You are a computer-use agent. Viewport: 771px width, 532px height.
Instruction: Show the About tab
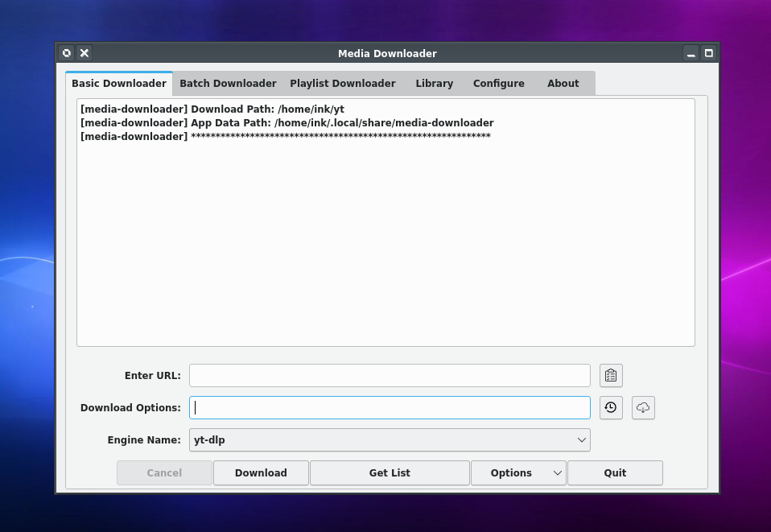click(x=563, y=84)
